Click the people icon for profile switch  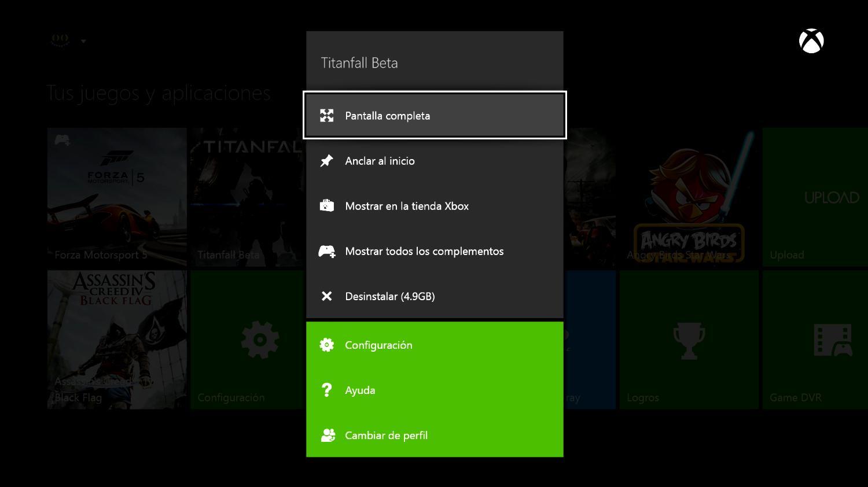(328, 435)
